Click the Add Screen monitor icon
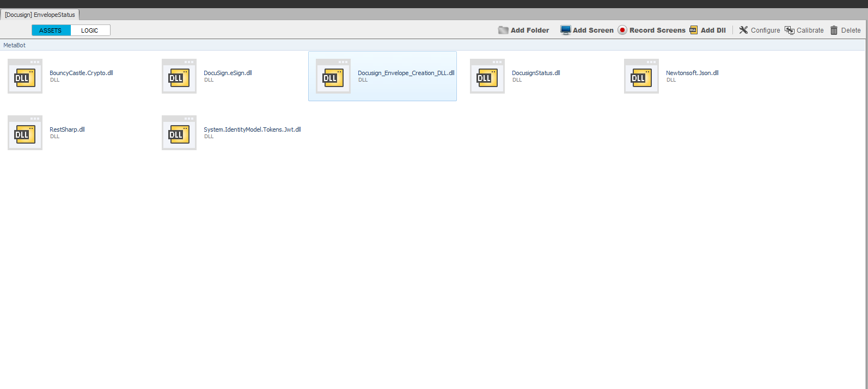868x389 pixels. click(x=566, y=30)
